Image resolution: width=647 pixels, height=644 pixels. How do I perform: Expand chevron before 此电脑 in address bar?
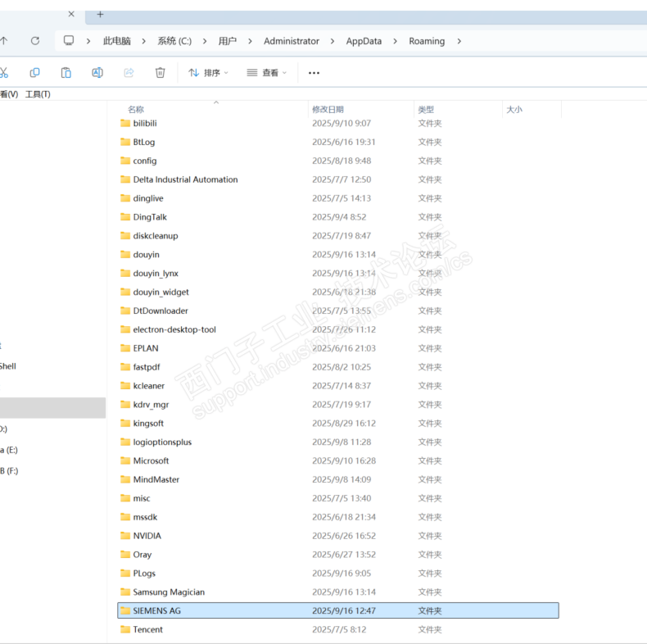[x=88, y=41]
